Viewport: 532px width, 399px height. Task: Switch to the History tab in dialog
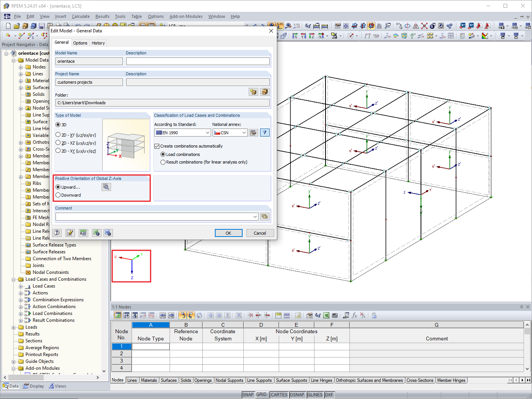[98, 43]
